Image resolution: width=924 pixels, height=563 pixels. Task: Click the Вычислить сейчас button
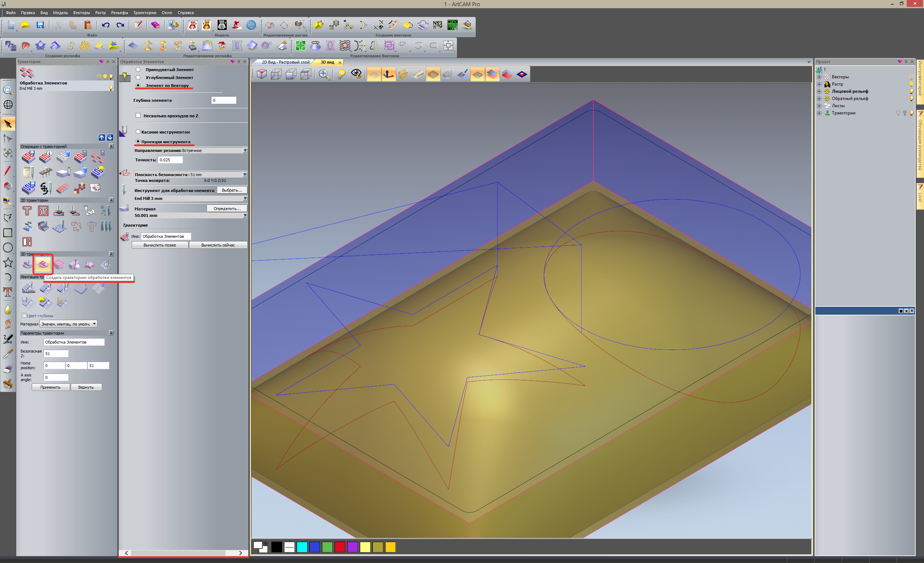(218, 245)
